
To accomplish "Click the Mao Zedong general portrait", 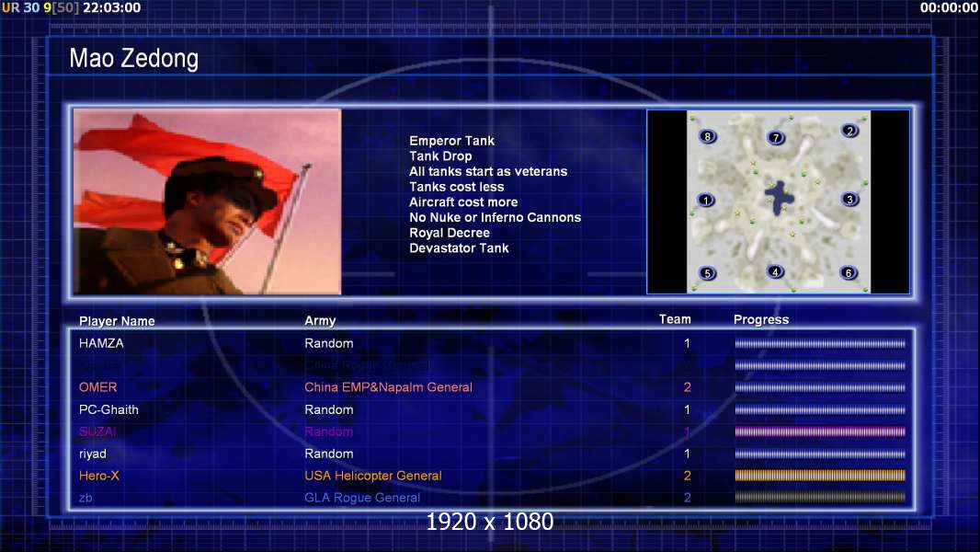I will pos(208,201).
